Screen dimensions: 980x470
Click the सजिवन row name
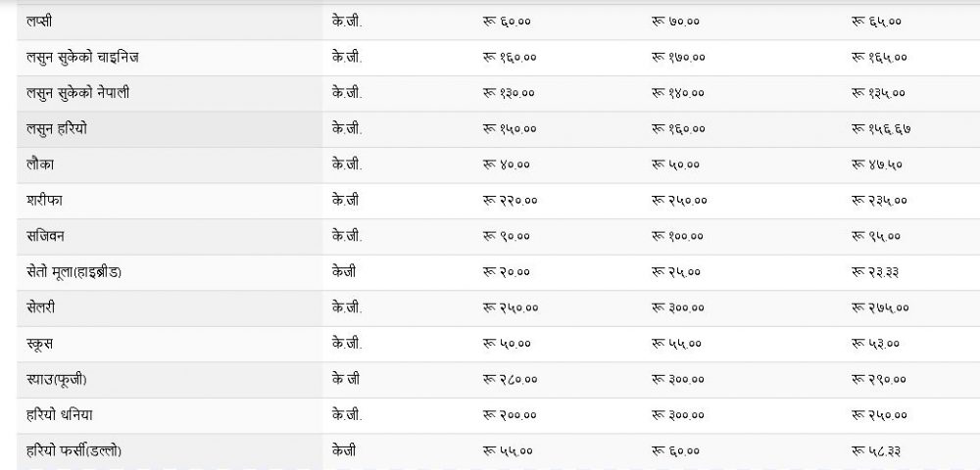click(x=47, y=236)
